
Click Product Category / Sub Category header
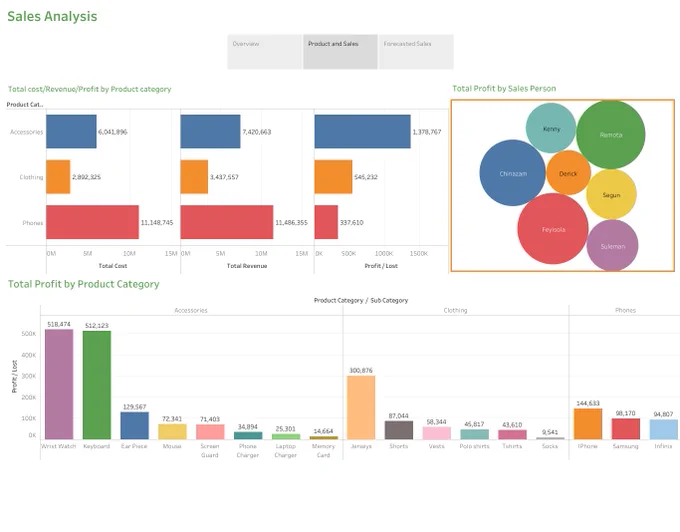361,300
